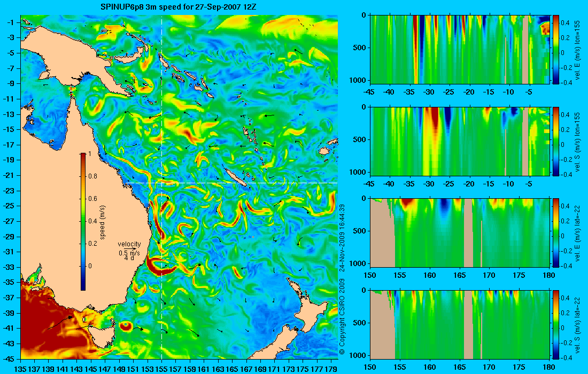Click the colorbar beside vel. E lat=-22 panel
This screenshot has width=588, height=374.
pos(555,233)
